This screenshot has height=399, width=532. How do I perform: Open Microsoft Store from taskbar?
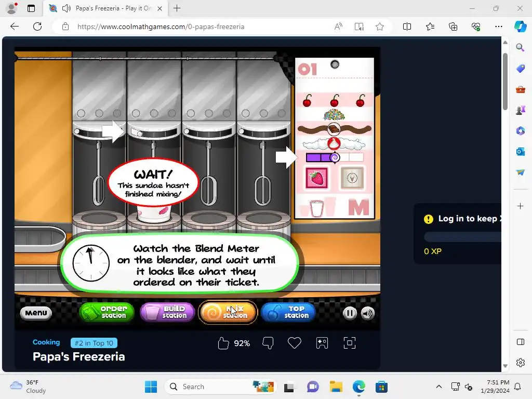(x=381, y=387)
